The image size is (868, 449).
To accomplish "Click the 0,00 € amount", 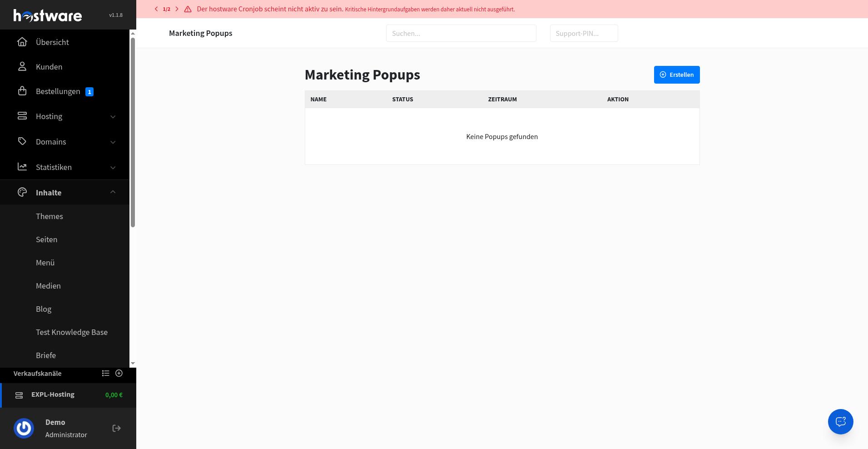I will pos(114,395).
